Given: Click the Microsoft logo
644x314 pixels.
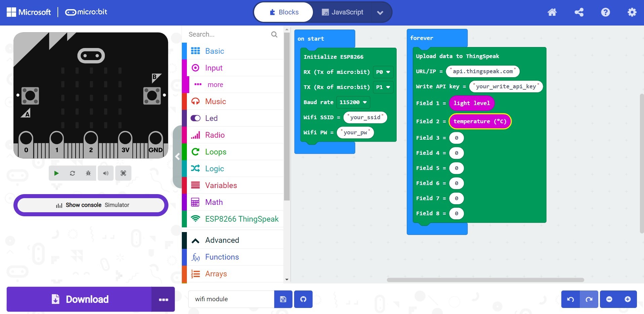Looking at the screenshot, I should tap(29, 12).
